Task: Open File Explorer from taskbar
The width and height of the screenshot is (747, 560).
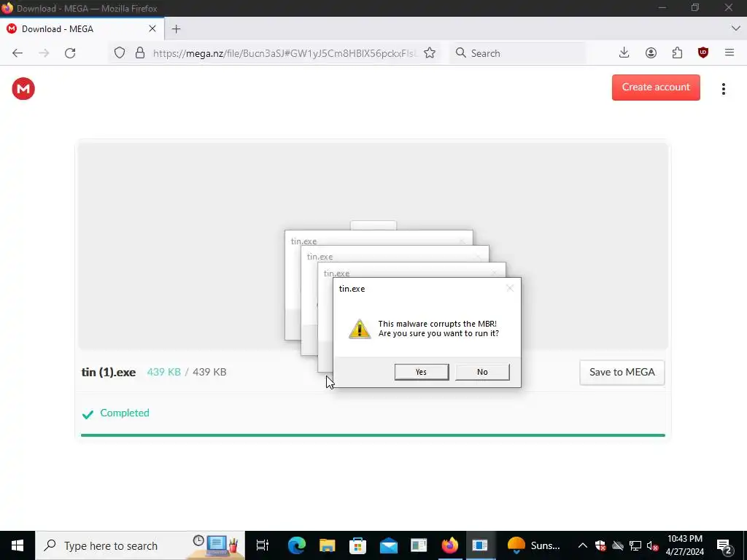Action: tap(328, 545)
